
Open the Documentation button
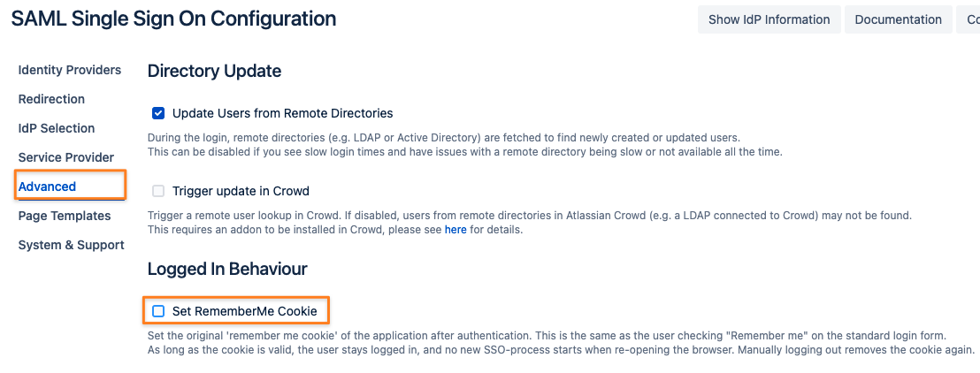point(898,19)
